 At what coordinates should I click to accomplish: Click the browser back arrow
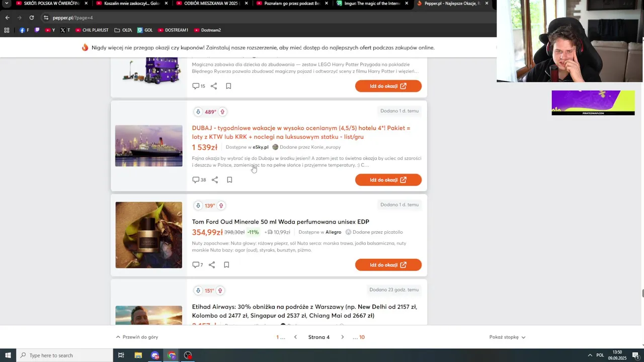pos(7,18)
